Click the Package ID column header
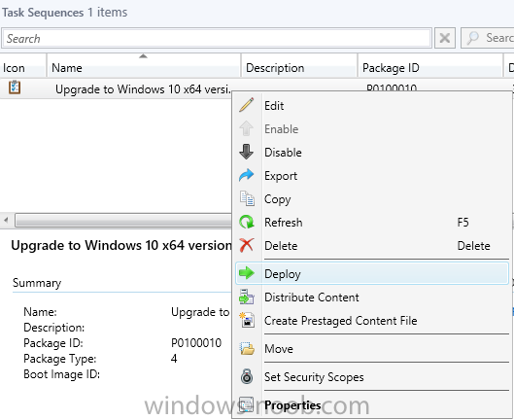 (x=429, y=68)
